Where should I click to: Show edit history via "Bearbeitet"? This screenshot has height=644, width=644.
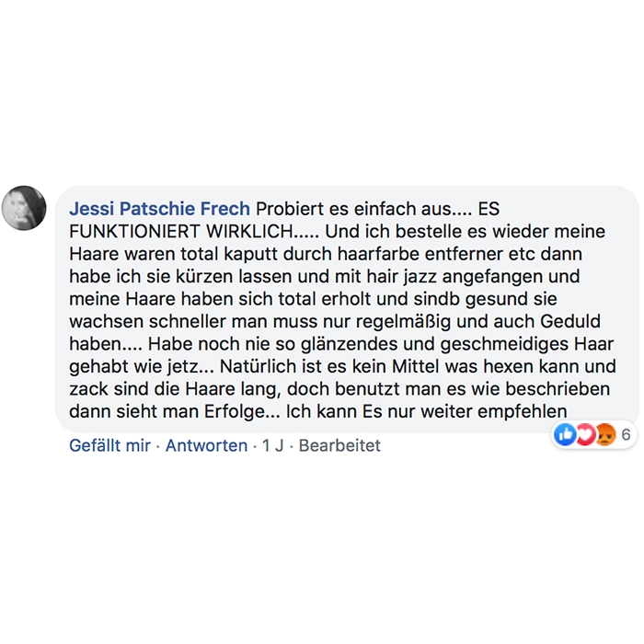(x=339, y=445)
